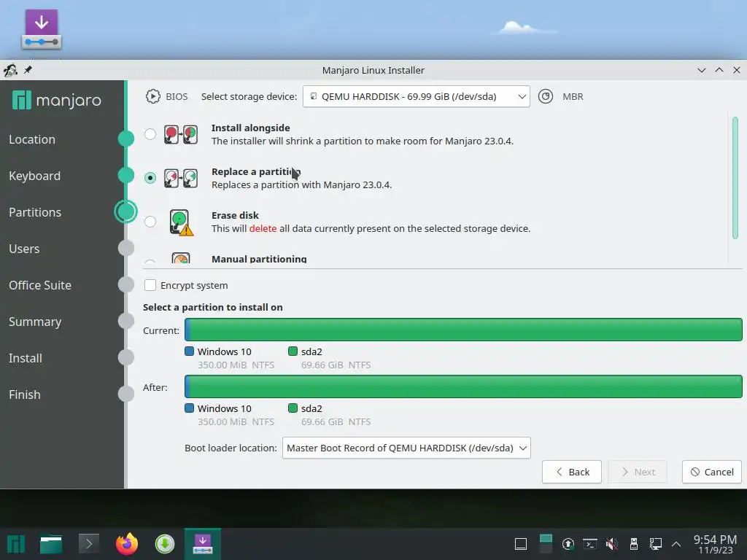Open the Install Manjaro desktop launcher icon

tap(42, 29)
